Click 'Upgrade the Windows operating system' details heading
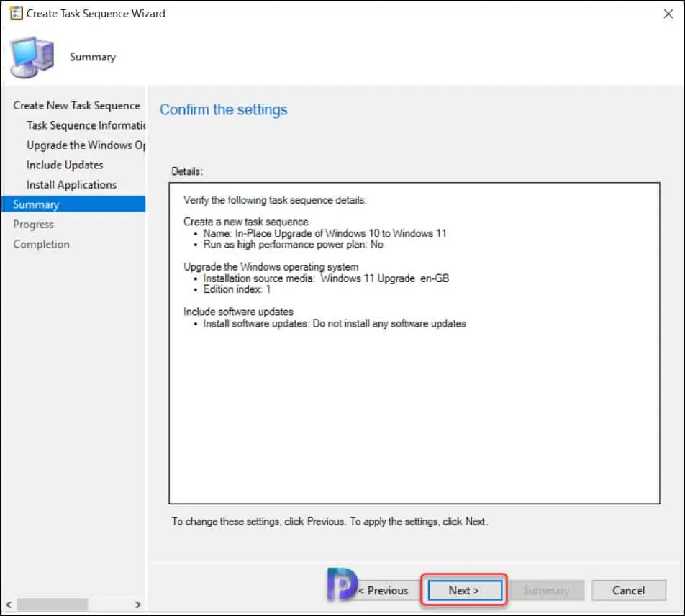 (271, 266)
